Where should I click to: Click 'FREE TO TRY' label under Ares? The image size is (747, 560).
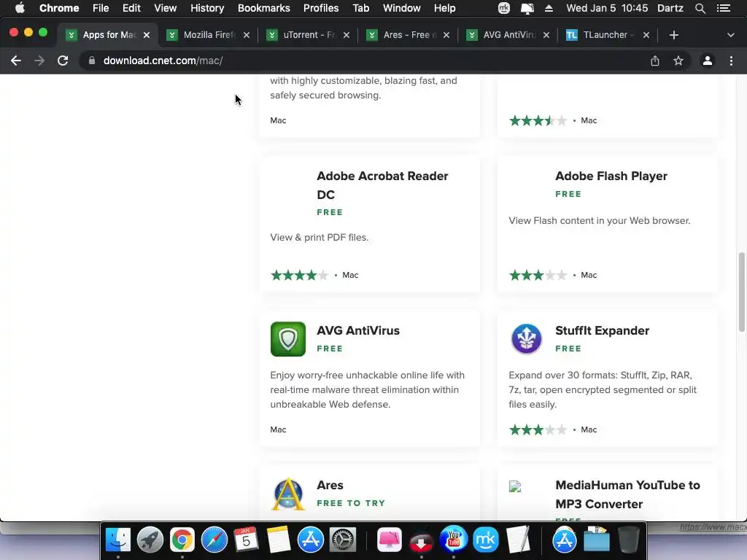[351, 503]
